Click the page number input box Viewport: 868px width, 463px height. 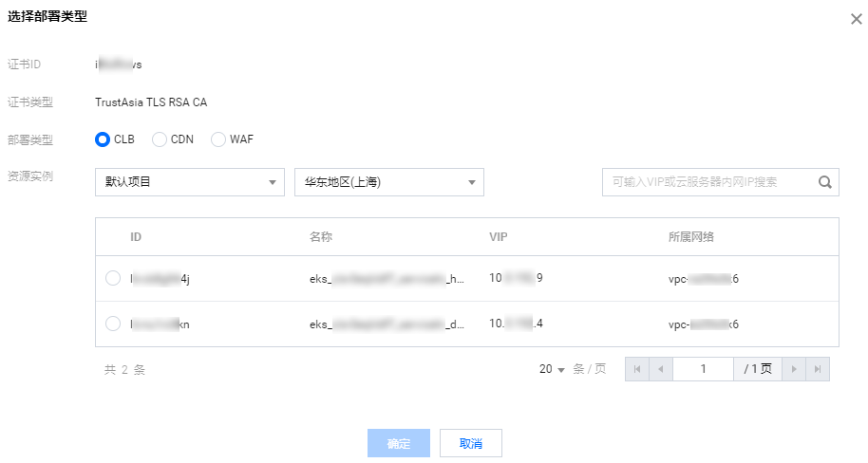[x=703, y=369]
